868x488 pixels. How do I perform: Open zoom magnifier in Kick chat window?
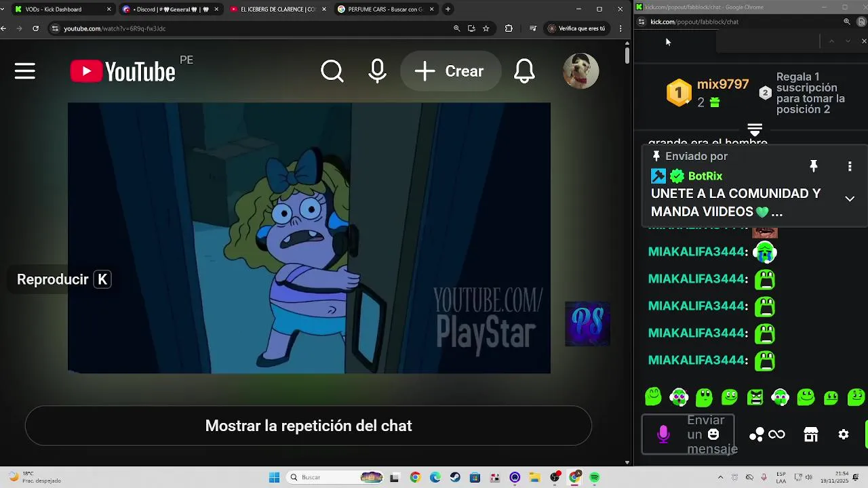[847, 22]
